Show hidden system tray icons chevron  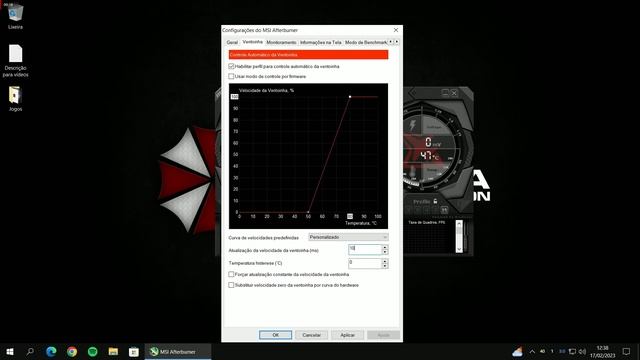tap(532, 351)
